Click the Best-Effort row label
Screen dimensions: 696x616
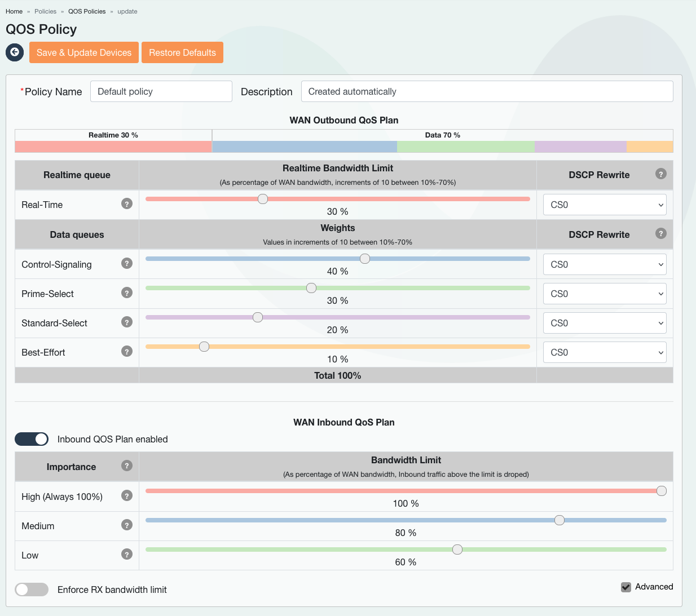pyautogui.click(x=43, y=352)
